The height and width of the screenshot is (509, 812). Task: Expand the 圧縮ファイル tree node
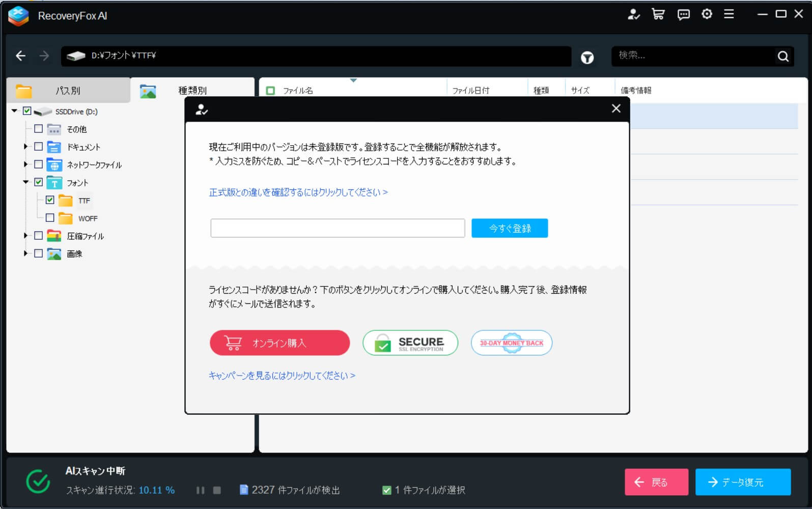tap(25, 236)
